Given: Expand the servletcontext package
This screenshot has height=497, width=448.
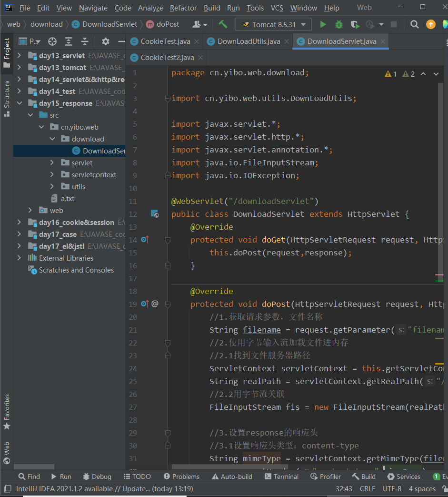Looking at the screenshot, I should click(52, 175).
